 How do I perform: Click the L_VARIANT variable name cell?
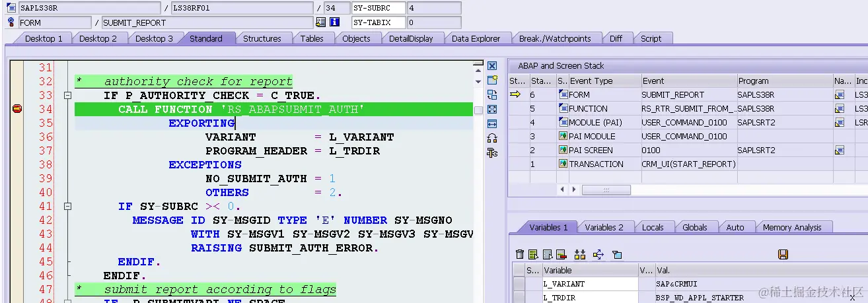(x=589, y=284)
